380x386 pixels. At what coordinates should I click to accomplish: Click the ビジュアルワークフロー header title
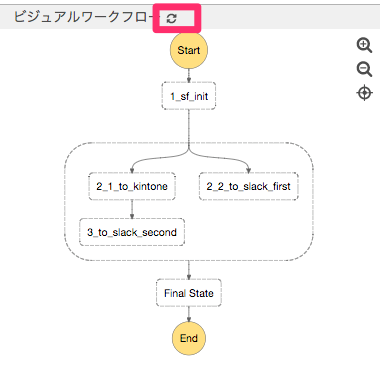(83, 17)
